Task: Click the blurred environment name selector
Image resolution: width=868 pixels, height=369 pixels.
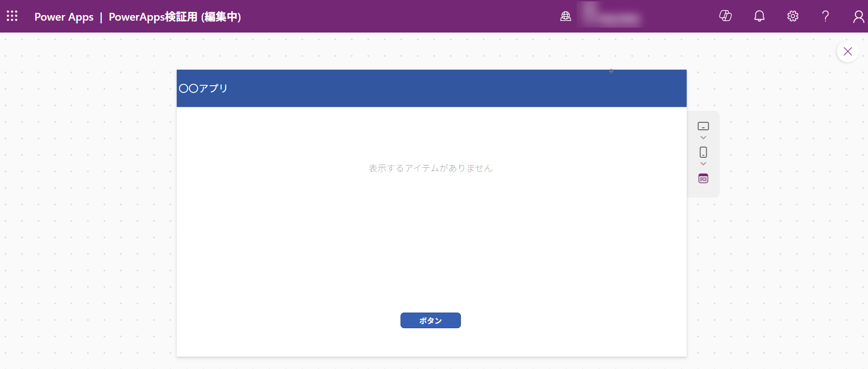Action: [610, 16]
